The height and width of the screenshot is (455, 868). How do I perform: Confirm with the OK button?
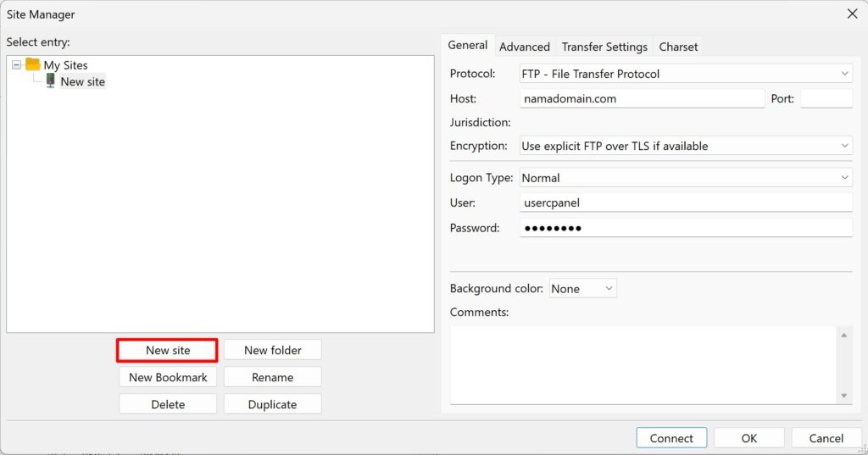click(749, 438)
